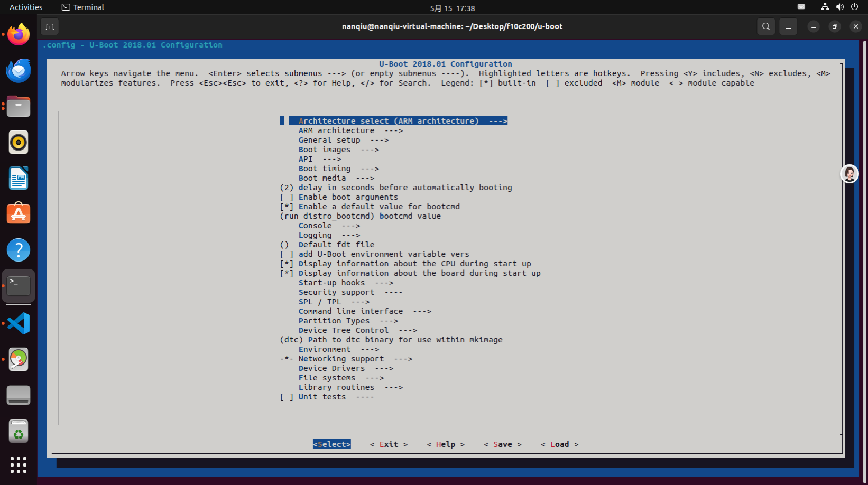Viewport: 868px width, 485px height.
Task: Launch LibreOffice Writer from dock
Action: [x=19, y=178]
